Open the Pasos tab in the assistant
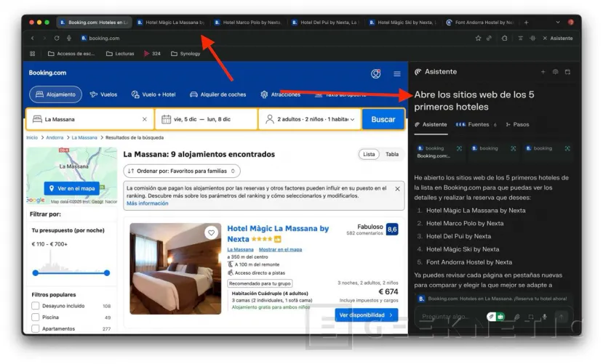 (517, 124)
